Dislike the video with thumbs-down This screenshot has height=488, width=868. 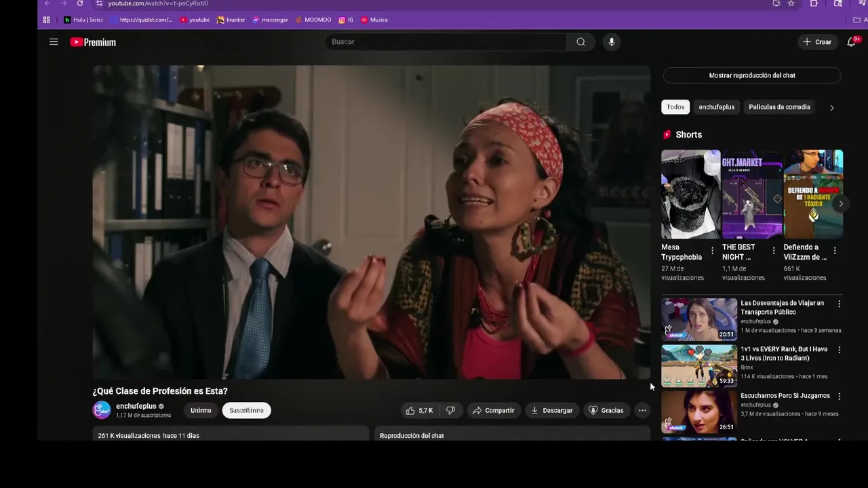coord(450,411)
